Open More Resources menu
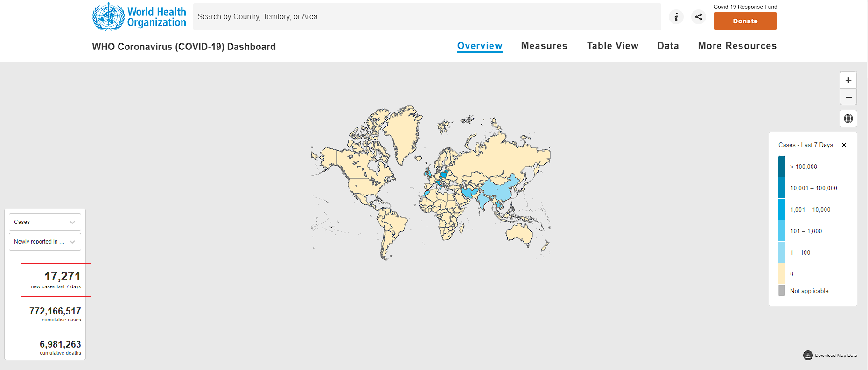The height and width of the screenshot is (370, 868). pos(737,46)
